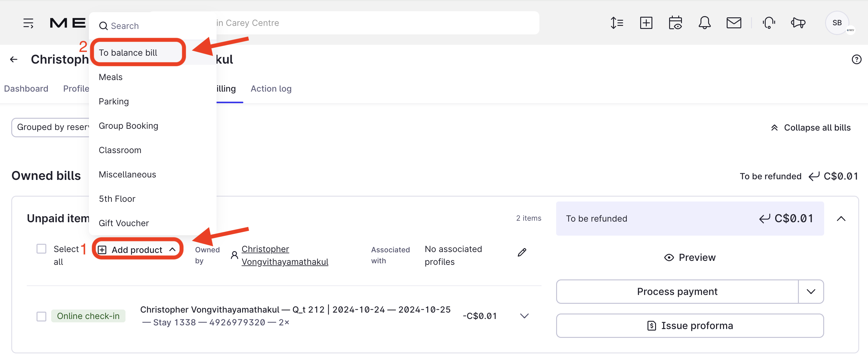This screenshot has width=868, height=361.
Task: Expand the -C$0.01 stay item chevron
Action: tap(524, 316)
